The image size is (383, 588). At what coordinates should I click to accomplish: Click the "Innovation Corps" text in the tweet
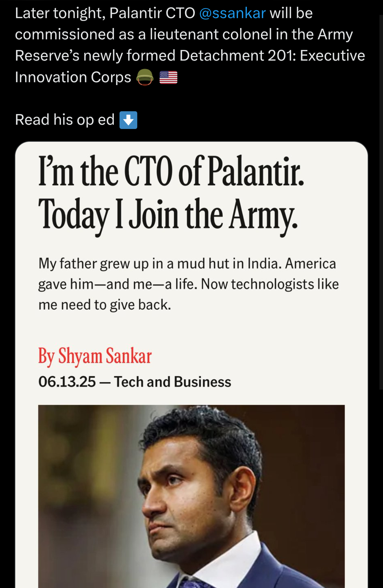pos(73,77)
